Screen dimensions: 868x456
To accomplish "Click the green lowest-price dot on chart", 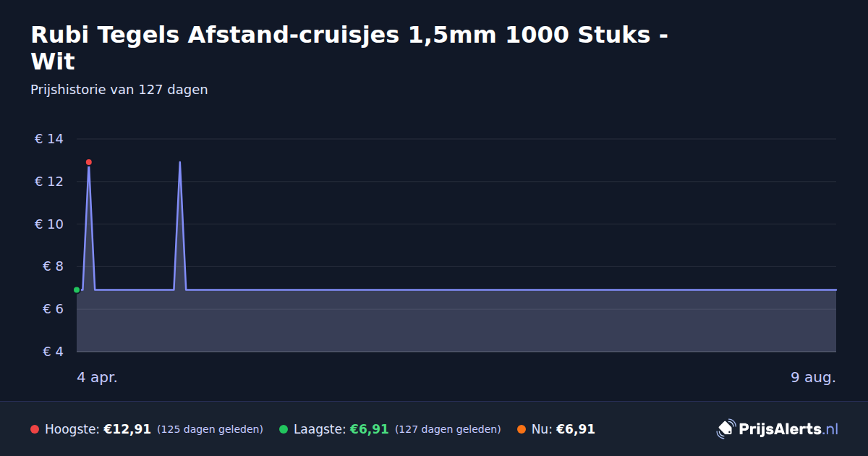I will click(x=77, y=290).
